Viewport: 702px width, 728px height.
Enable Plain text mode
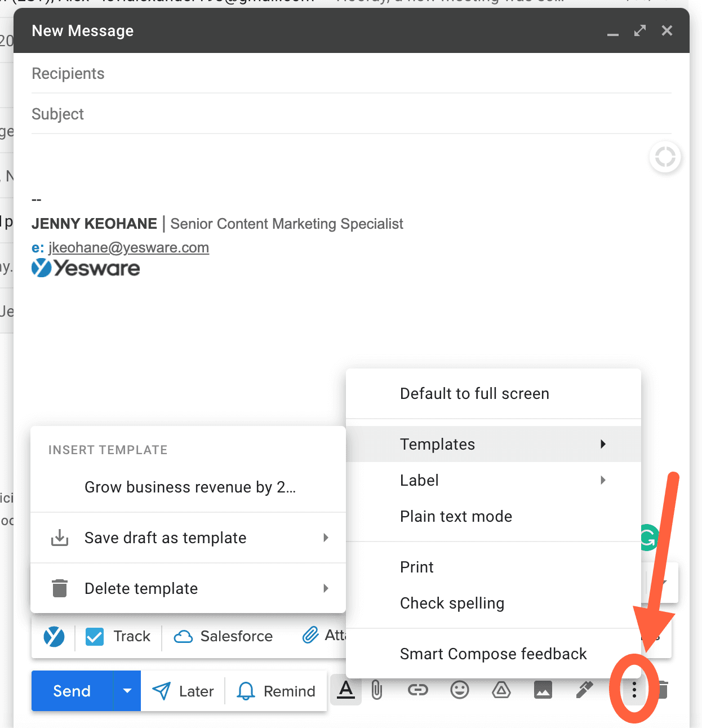coord(456,516)
